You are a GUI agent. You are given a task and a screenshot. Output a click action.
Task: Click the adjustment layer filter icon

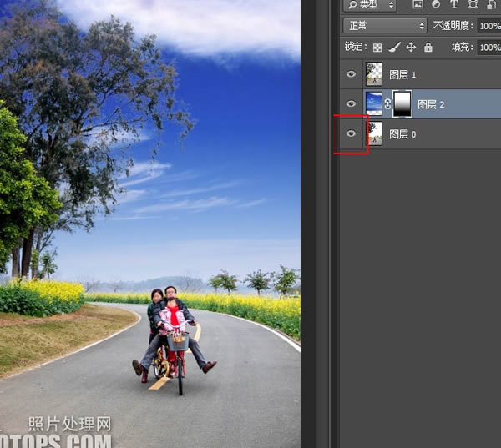click(436, 4)
